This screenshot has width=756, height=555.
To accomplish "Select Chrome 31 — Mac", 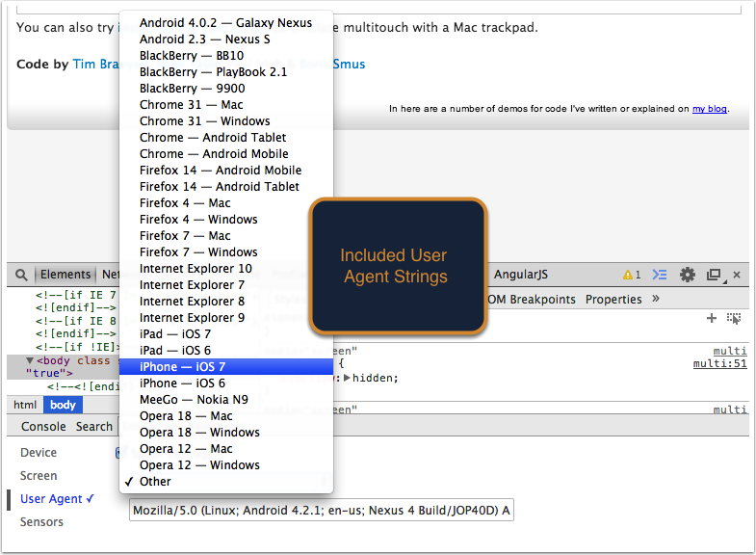I will (225, 105).
